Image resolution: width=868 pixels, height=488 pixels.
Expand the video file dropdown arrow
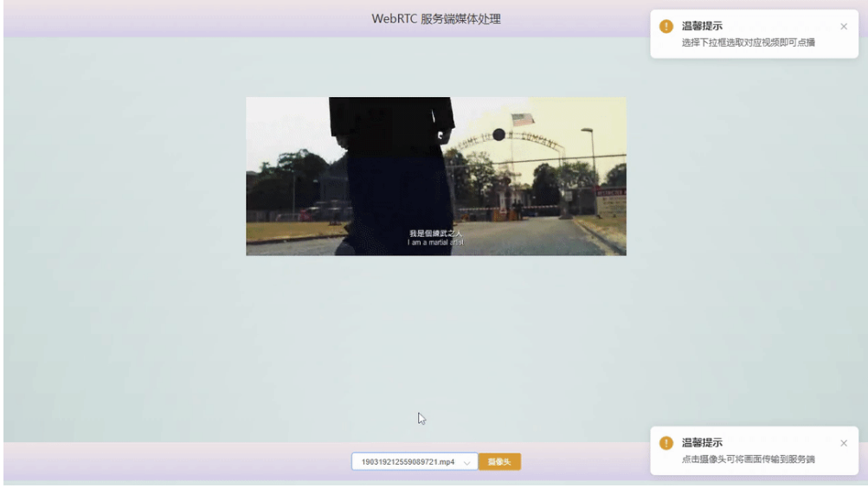click(x=467, y=463)
